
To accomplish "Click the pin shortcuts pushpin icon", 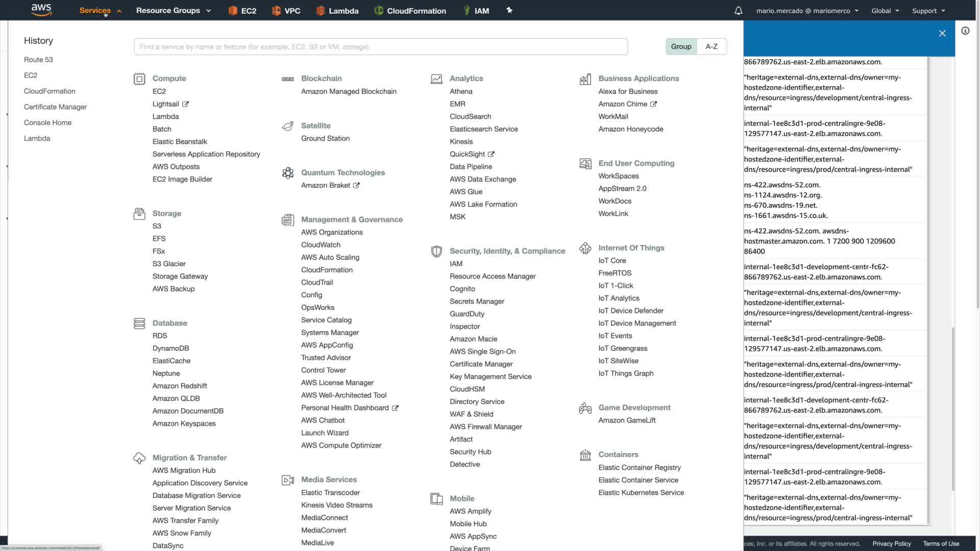I will click(x=509, y=10).
